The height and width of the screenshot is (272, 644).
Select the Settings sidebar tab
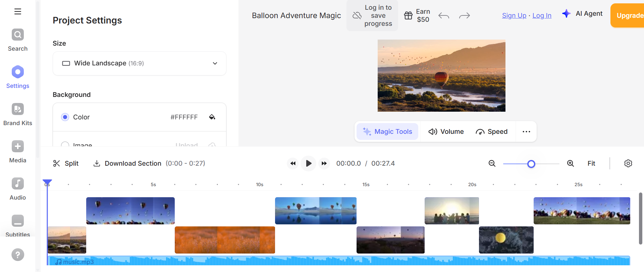(x=18, y=77)
